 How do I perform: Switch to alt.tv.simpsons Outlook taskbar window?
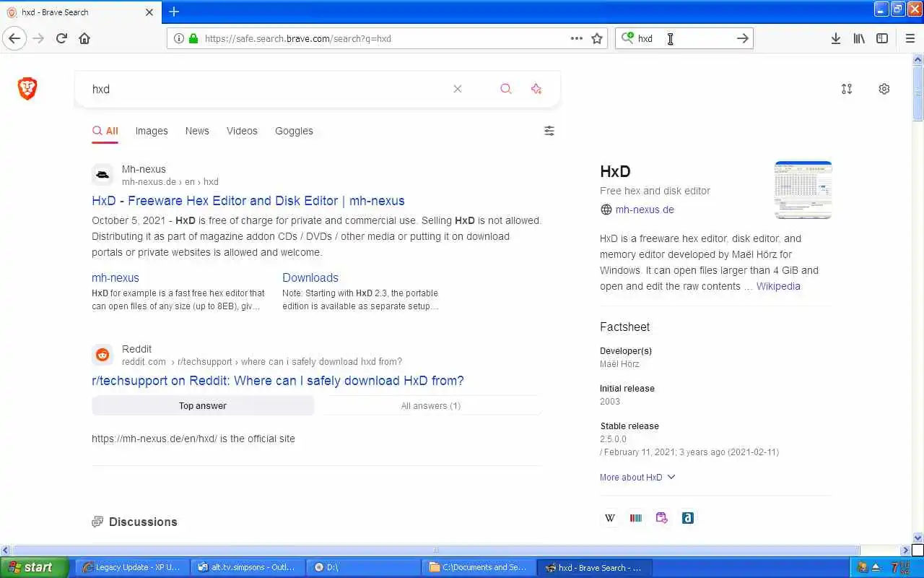(248, 567)
